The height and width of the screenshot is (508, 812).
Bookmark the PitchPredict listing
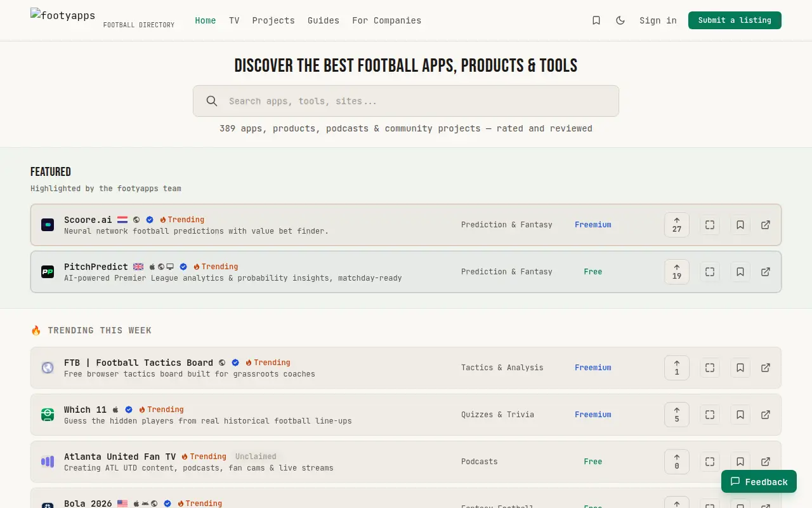click(740, 272)
